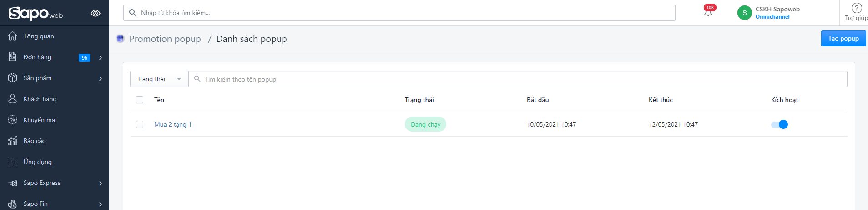Click the Tạo popup button
This screenshot has height=210, width=868.
pyautogui.click(x=843, y=38)
